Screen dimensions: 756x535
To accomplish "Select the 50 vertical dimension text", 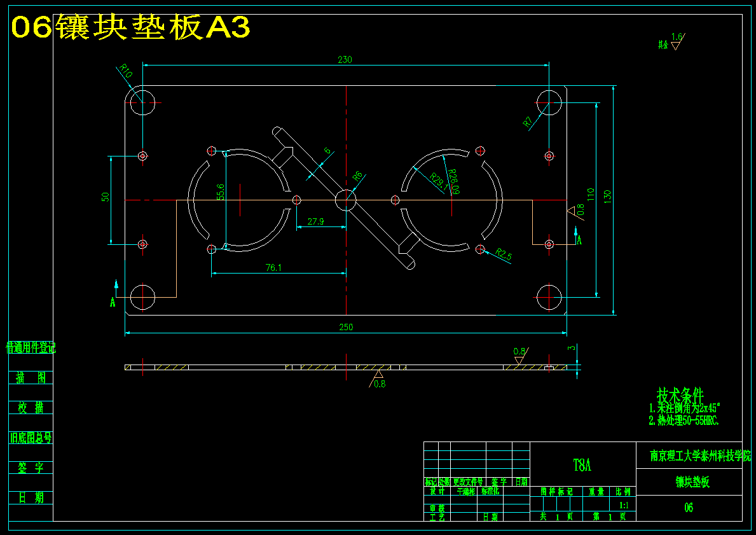I will click(x=105, y=197).
